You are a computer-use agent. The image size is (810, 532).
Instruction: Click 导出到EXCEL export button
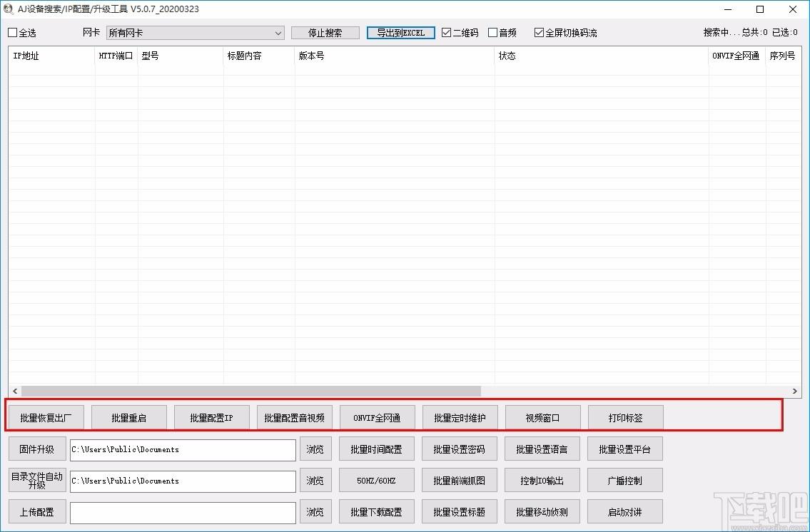[x=401, y=33]
